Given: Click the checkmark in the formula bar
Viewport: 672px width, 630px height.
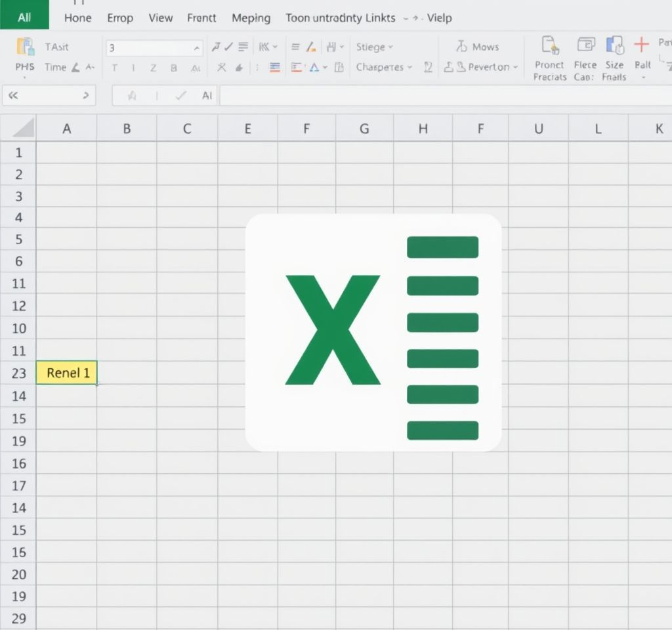Looking at the screenshot, I should [181, 96].
